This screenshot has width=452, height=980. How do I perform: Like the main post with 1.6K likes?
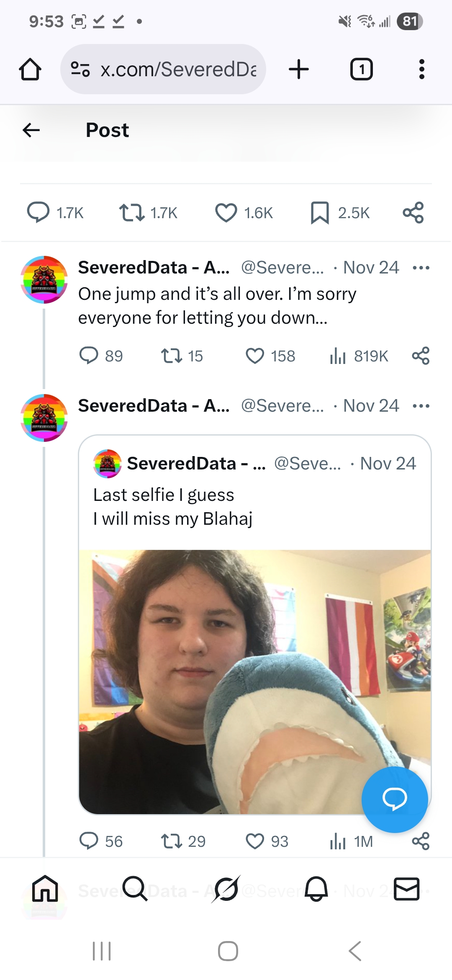226,213
